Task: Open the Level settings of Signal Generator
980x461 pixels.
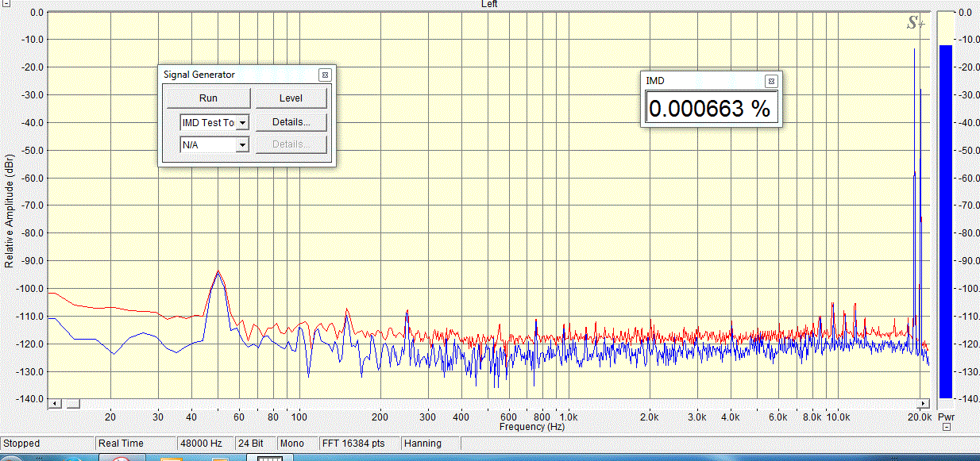Action: [291, 98]
